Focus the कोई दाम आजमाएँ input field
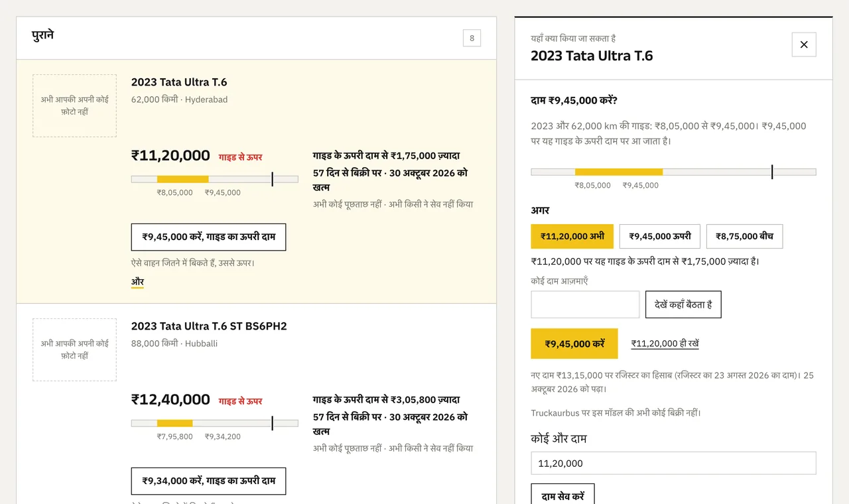 point(586,304)
